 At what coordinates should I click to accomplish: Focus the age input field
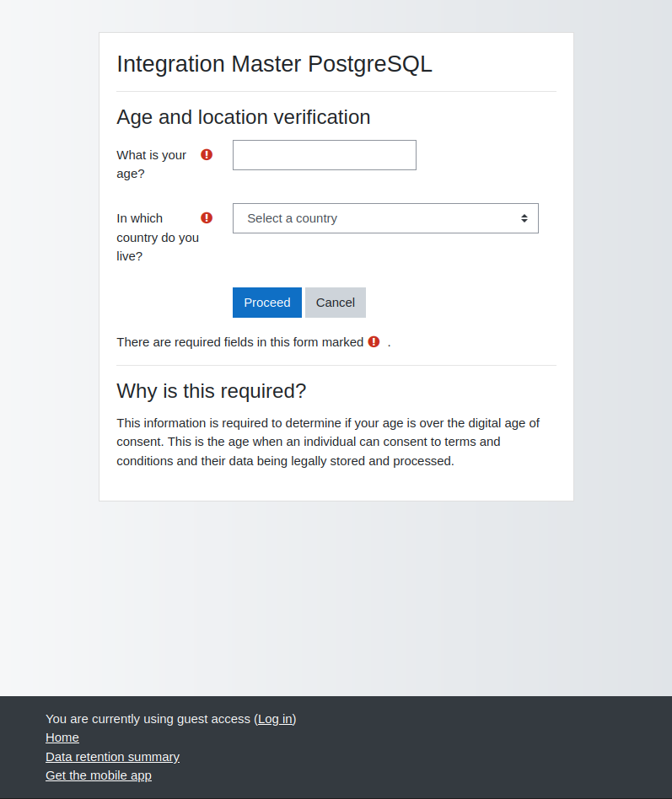point(325,155)
